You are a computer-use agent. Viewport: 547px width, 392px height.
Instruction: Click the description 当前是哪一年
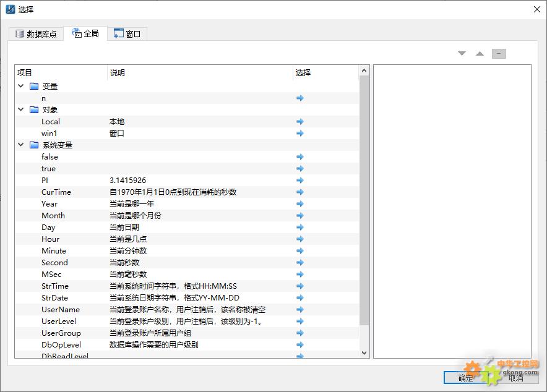pyautogui.click(x=132, y=204)
